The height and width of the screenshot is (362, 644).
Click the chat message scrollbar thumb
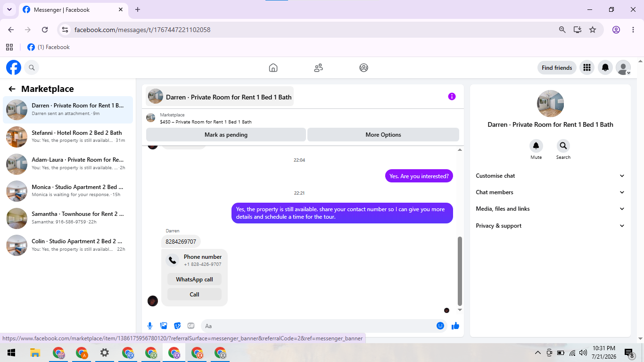coord(460,271)
